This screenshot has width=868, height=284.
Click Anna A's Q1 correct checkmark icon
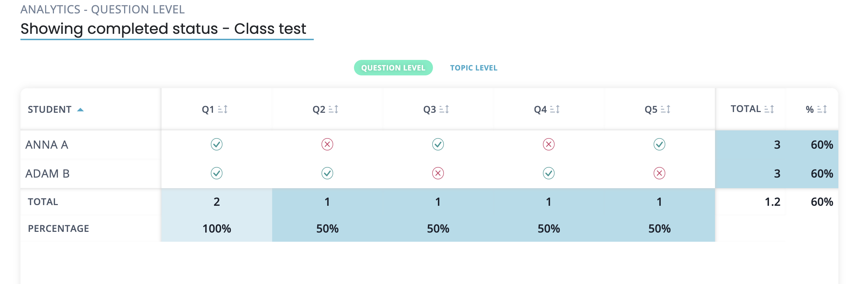point(216,144)
